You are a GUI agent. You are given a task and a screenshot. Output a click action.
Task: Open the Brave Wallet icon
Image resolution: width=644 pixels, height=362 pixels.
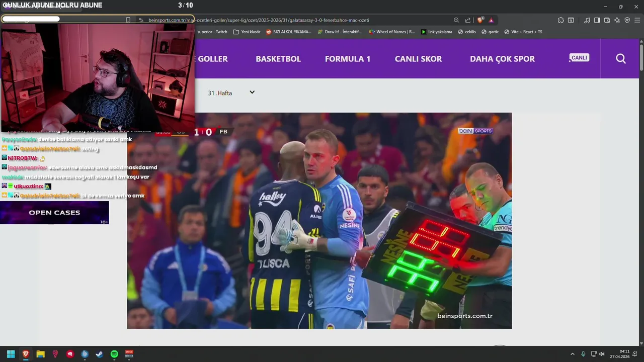click(x=607, y=20)
